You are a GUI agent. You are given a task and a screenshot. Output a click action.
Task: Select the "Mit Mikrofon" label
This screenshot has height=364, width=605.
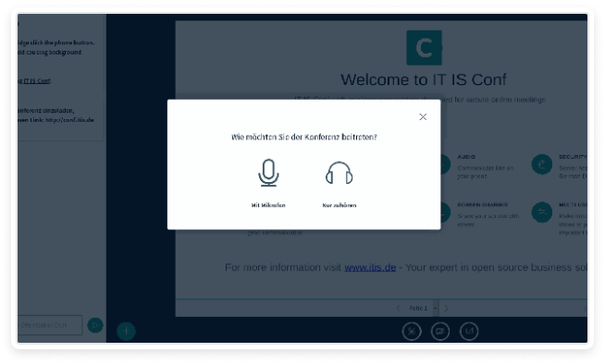(268, 205)
